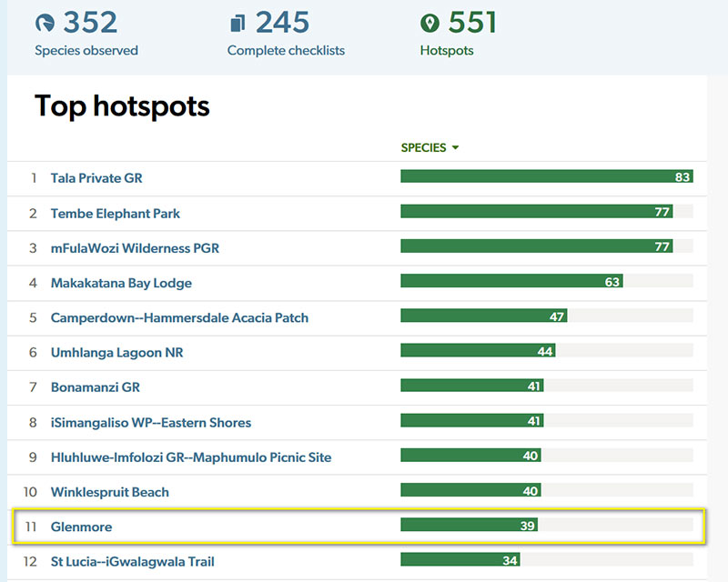Screen dimensions: 728x582
Task: Click the 352 Species observed count
Action: coord(90,22)
